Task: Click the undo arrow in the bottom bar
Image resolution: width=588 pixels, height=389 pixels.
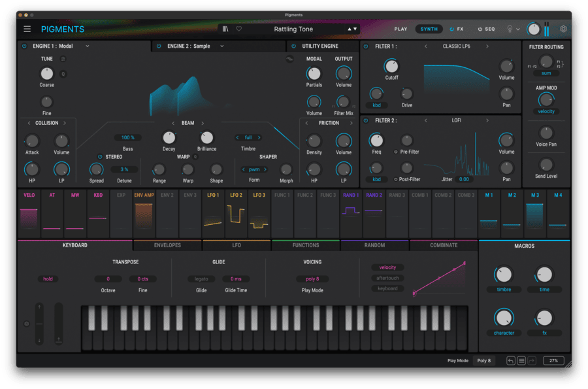Action: point(511,360)
